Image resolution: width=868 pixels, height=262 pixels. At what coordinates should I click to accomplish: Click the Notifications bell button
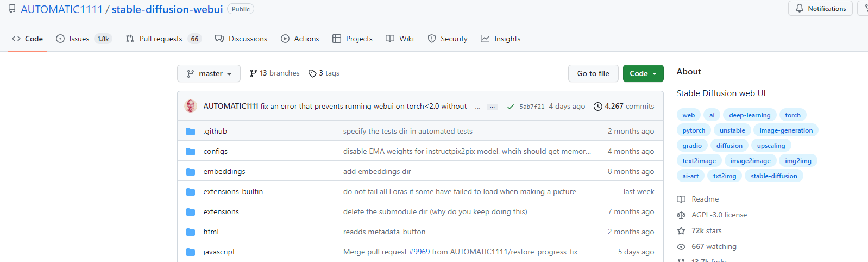(x=820, y=8)
